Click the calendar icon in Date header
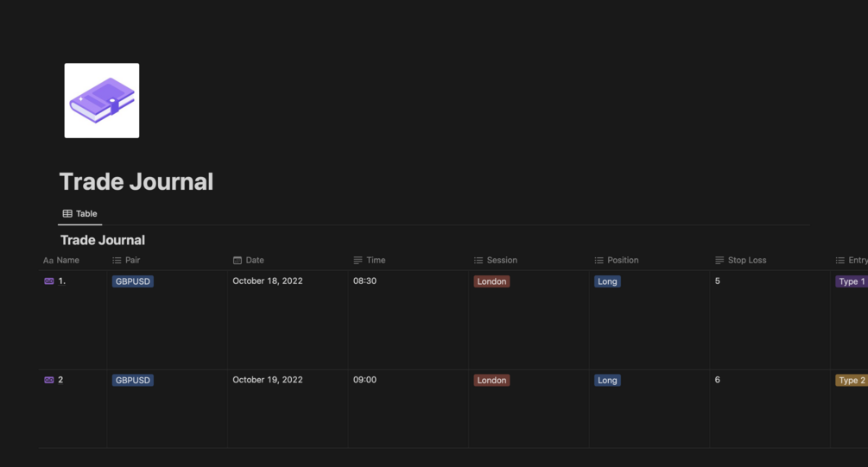Screen dimensions: 868x467 [238, 260]
